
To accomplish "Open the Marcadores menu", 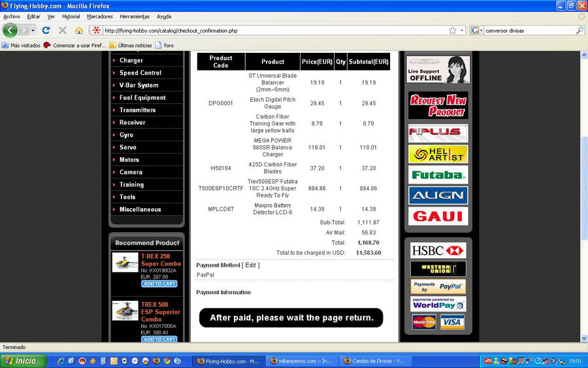I will tap(99, 16).
